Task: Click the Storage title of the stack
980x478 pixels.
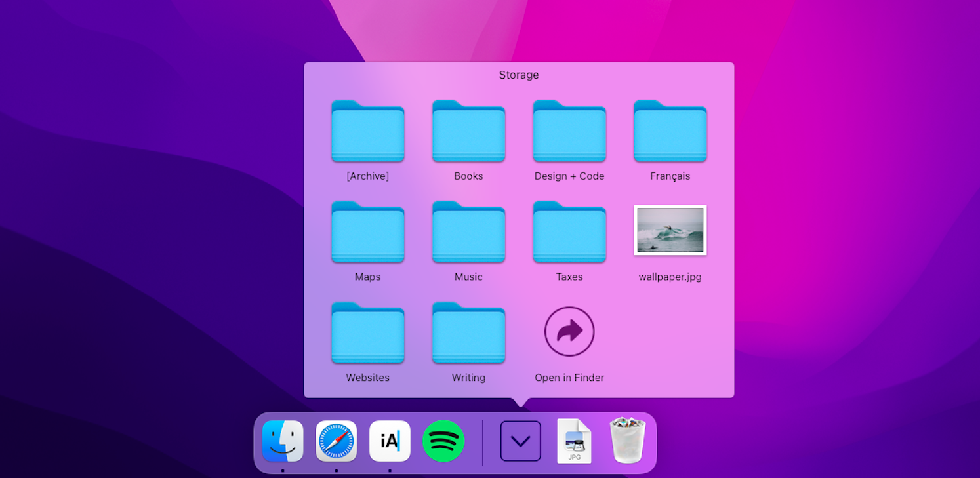Action: pyautogui.click(x=519, y=75)
